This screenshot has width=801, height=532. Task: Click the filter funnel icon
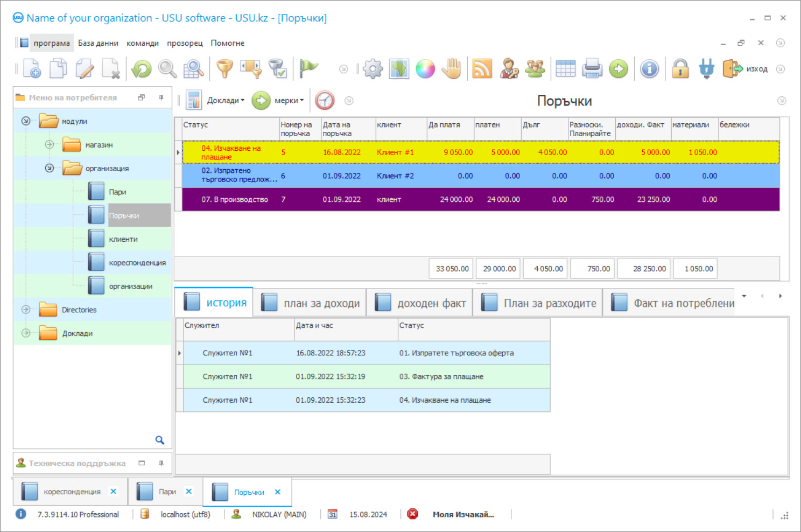224,69
